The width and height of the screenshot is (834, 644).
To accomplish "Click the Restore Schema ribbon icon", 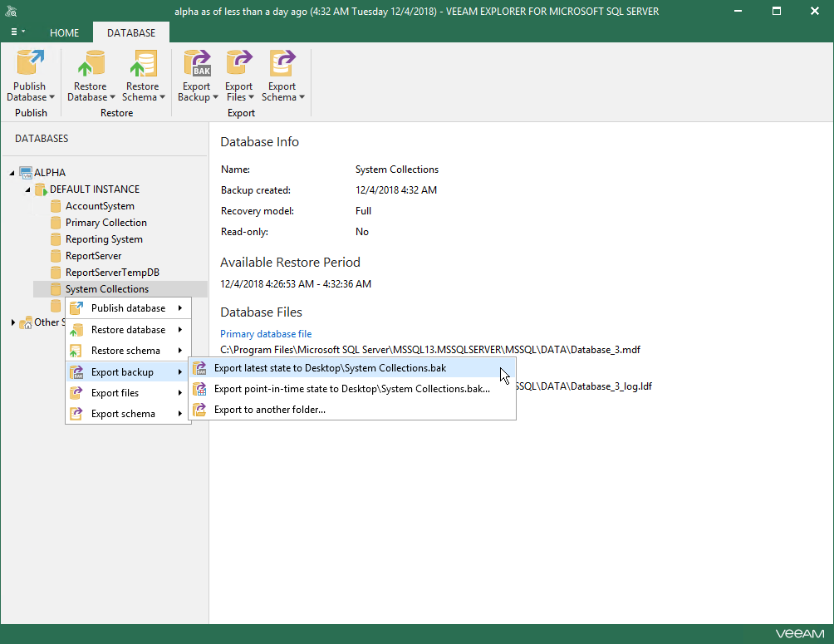I will click(143, 63).
